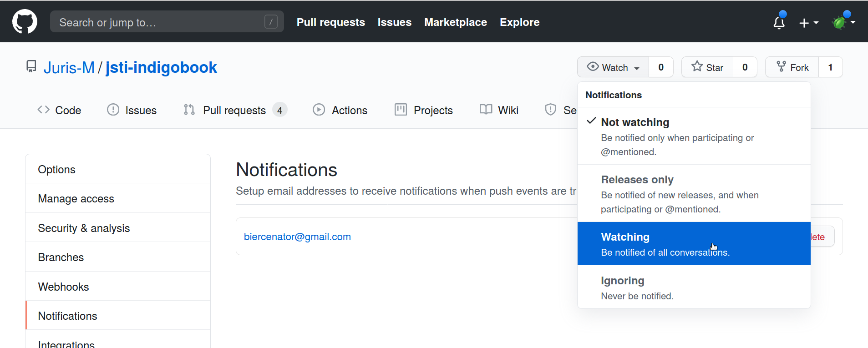Click the Notifications page heading
This screenshot has width=868, height=348.
tap(286, 170)
